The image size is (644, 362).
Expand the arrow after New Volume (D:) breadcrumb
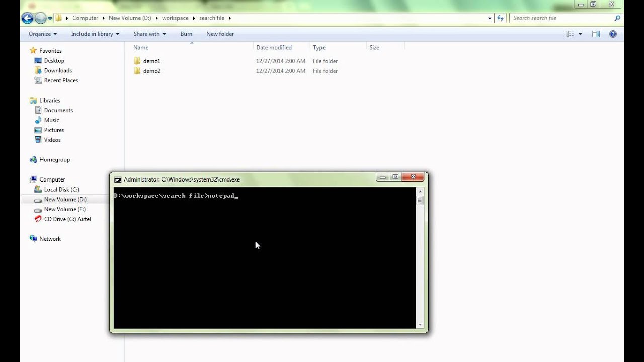coord(156,18)
